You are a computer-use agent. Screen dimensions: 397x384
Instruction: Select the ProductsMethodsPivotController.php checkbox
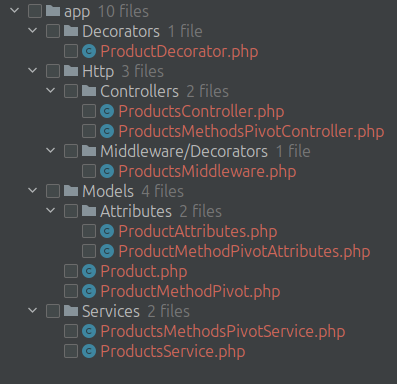tap(89, 131)
